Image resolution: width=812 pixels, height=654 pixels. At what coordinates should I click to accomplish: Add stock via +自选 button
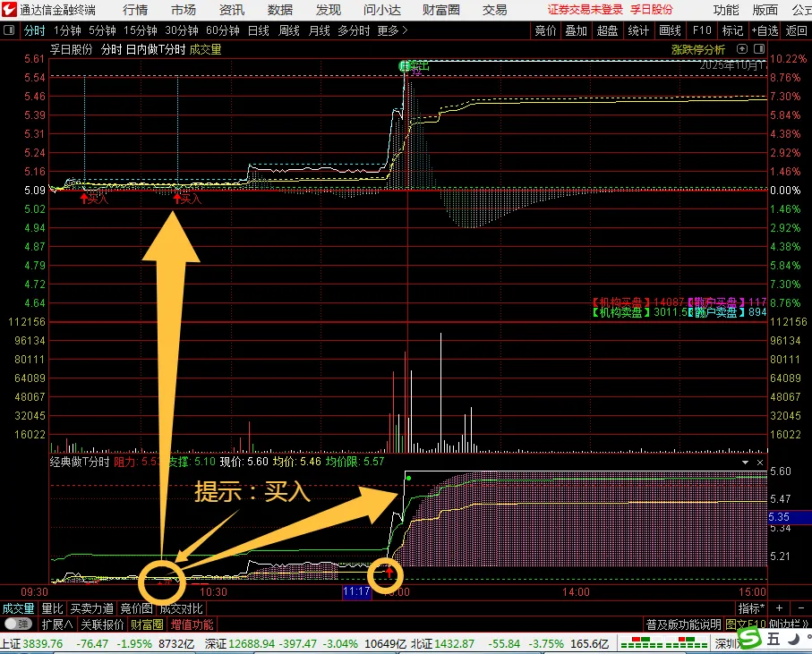[x=765, y=30]
